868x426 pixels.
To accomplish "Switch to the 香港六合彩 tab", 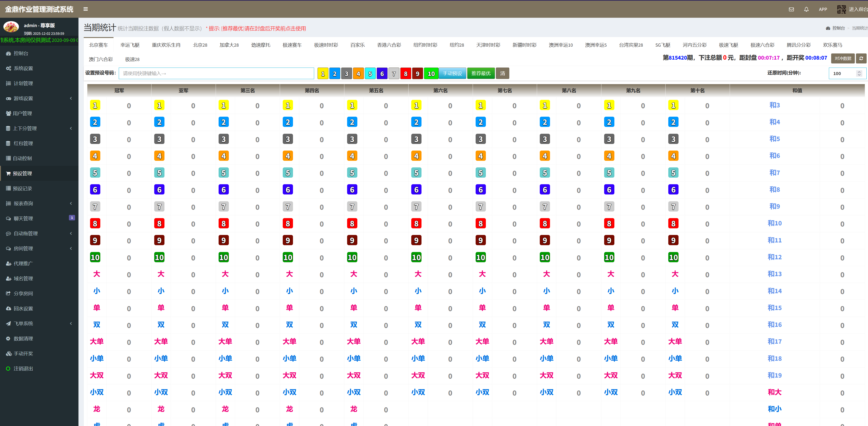I will [389, 45].
